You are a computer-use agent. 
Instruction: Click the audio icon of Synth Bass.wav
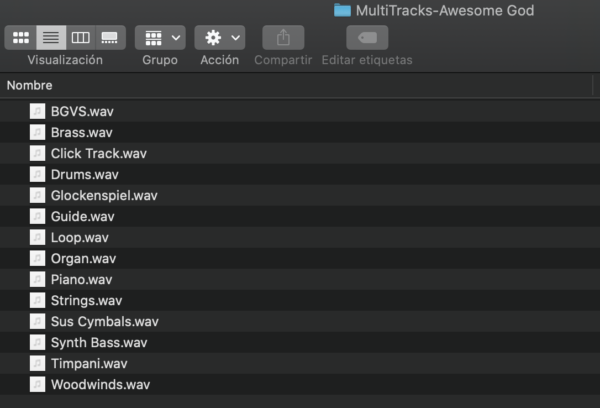[38, 343]
